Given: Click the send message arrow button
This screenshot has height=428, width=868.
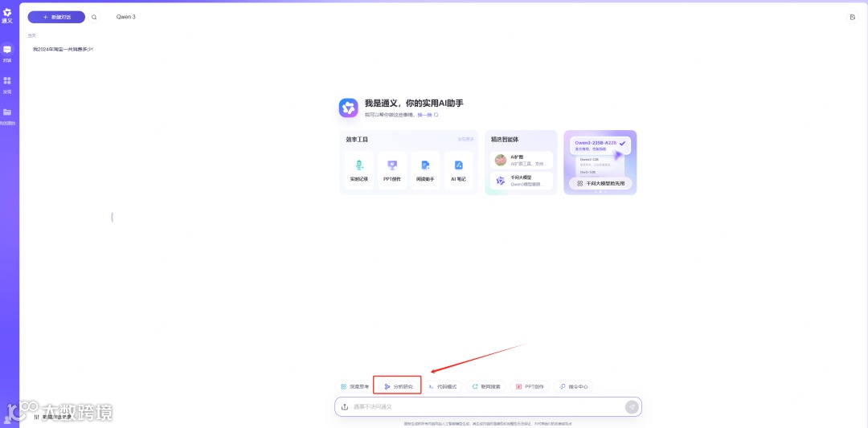Looking at the screenshot, I should [x=632, y=407].
